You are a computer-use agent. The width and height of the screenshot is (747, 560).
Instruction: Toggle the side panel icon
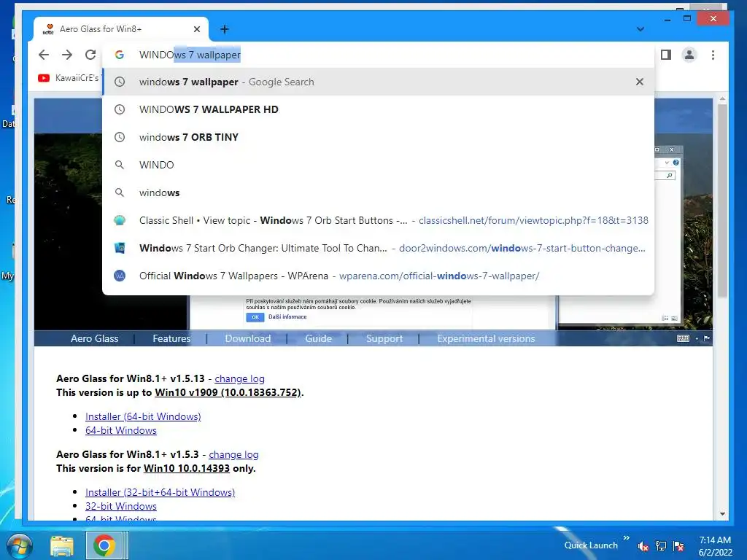[666, 55]
